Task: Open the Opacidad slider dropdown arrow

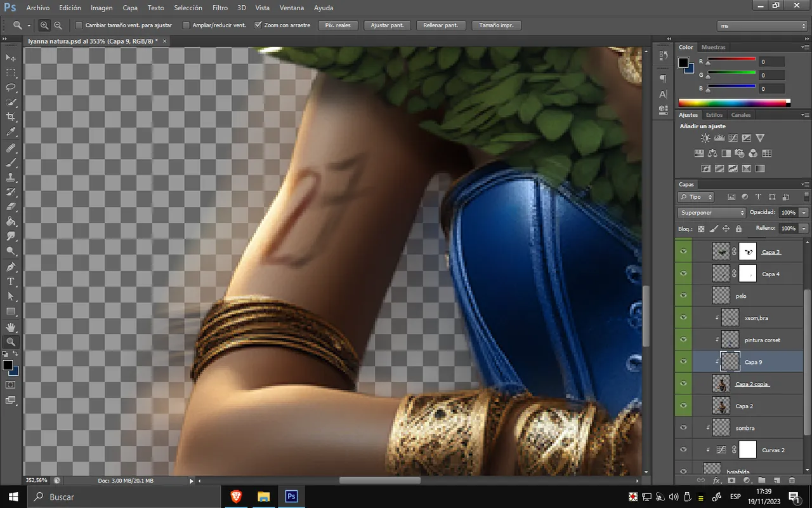Action: [x=804, y=213]
